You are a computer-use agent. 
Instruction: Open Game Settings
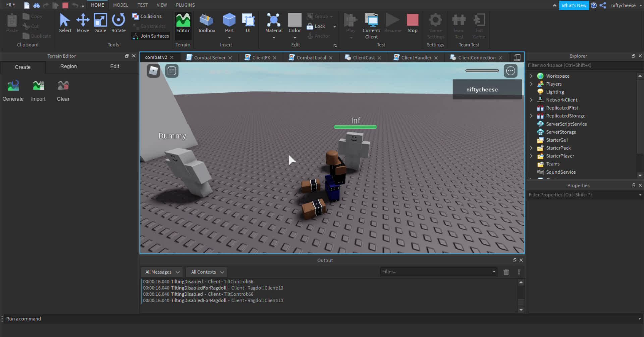[435, 25]
